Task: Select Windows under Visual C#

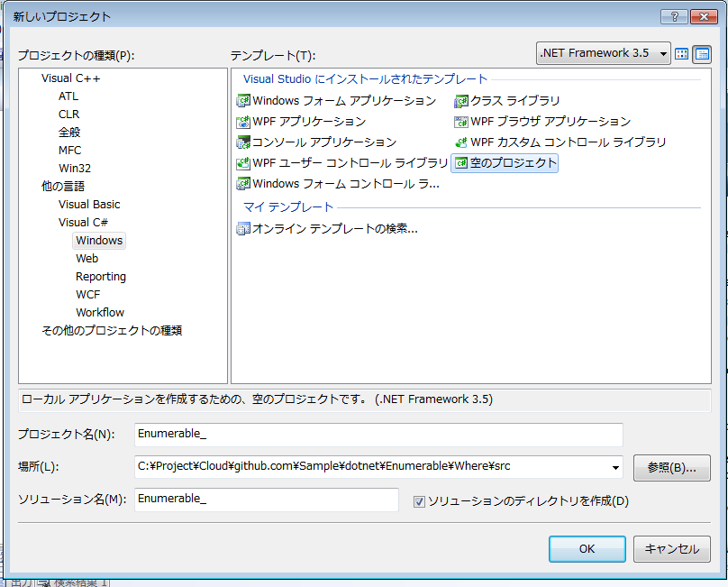Action: pos(99,241)
